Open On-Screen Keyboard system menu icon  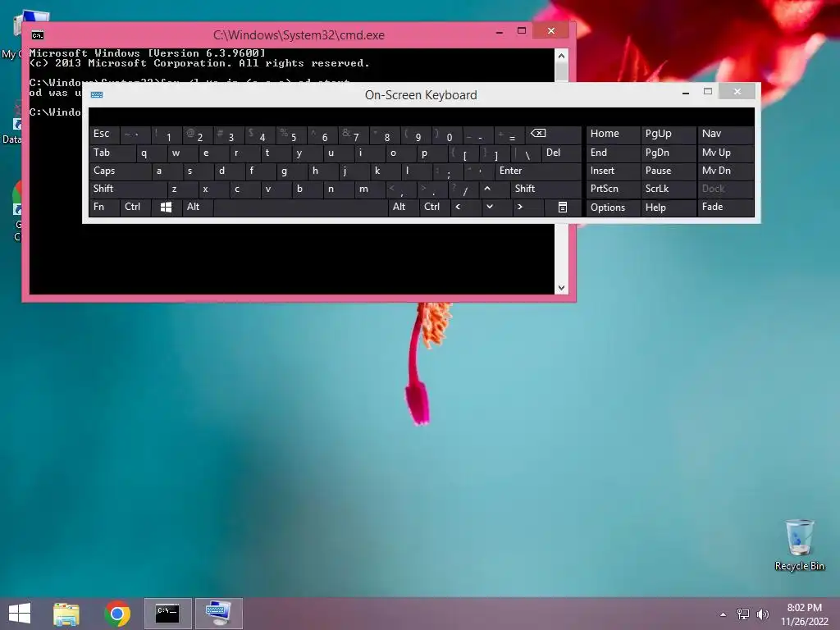tap(97, 95)
